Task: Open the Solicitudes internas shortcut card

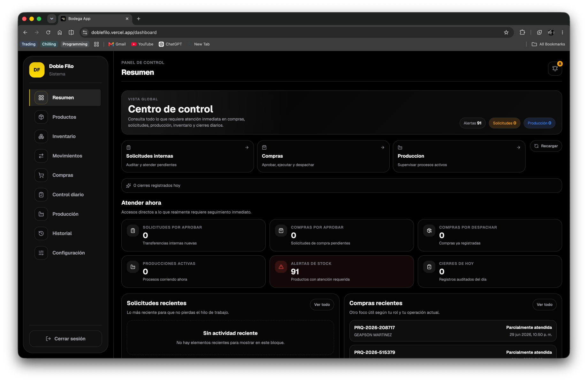Action: [187, 156]
